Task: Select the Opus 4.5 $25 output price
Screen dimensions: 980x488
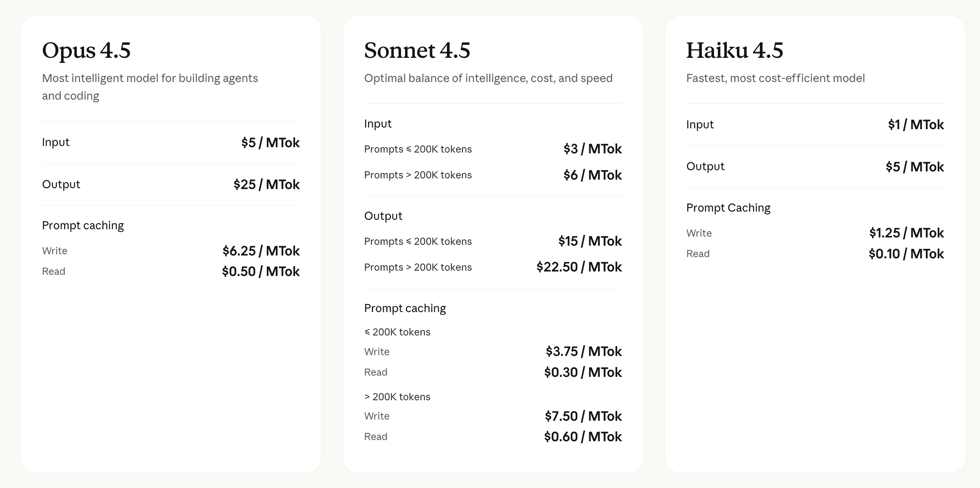Action: (x=266, y=185)
